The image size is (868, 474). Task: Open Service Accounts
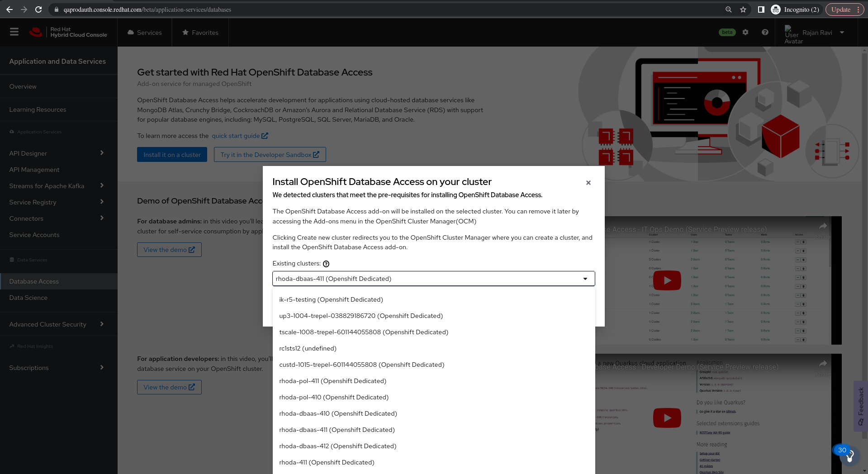click(58, 235)
